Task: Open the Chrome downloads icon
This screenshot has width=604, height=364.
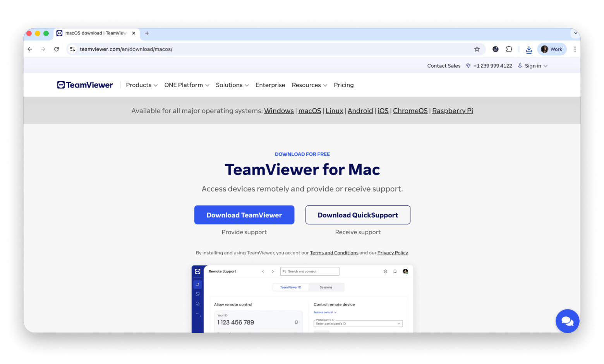Action: click(529, 49)
